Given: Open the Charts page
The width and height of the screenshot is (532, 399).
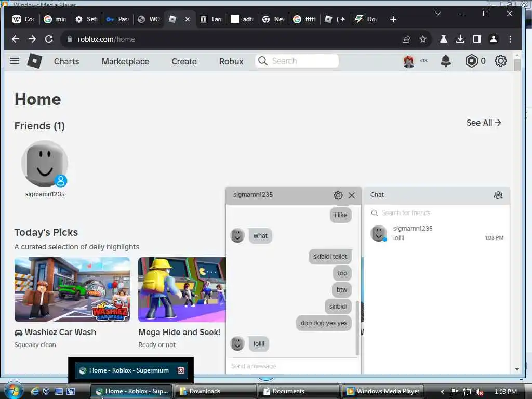Looking at the screenshot, I should (66, 61).
